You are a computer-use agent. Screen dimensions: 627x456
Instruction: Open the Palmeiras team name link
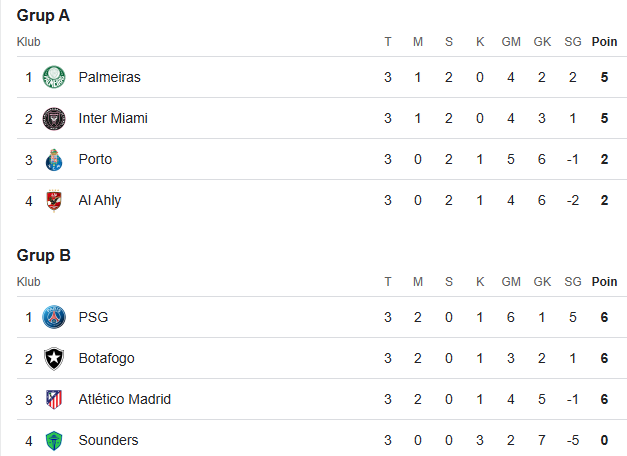[110, 77]
